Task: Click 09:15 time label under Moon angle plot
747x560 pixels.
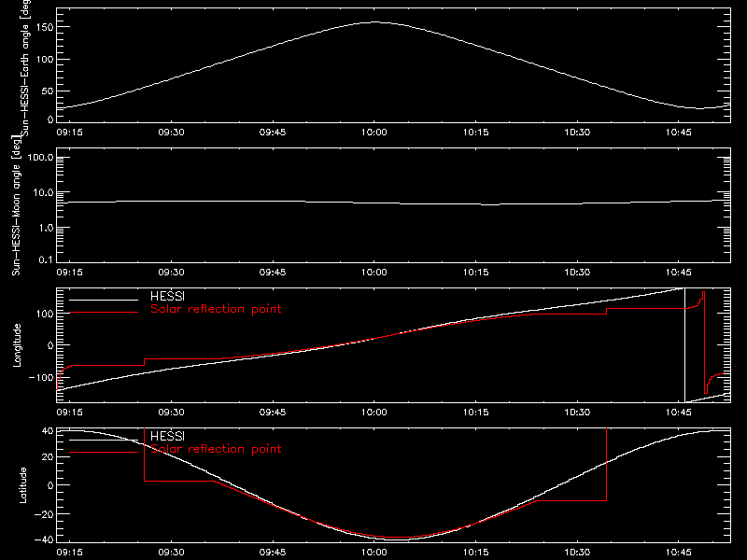Action: (x=69, y=273)
